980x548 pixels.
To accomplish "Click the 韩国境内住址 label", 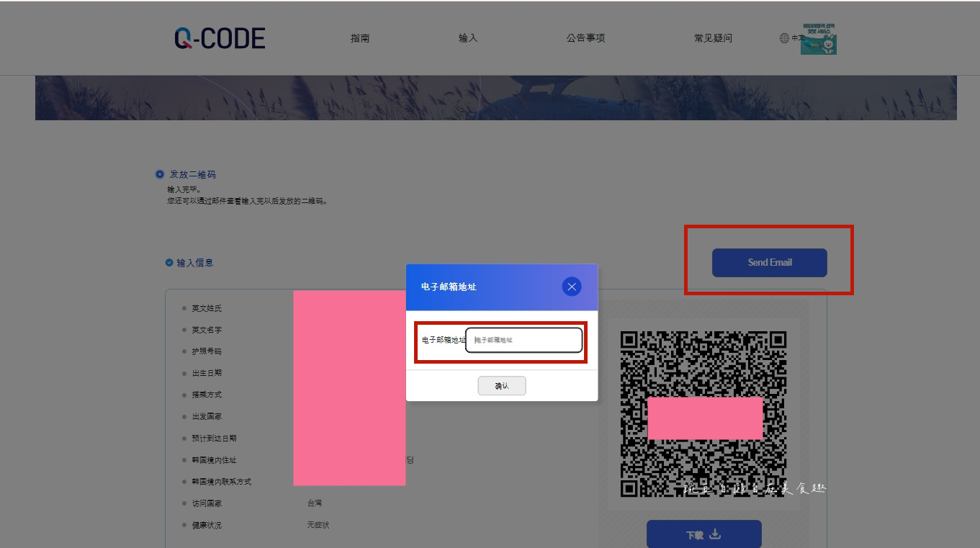I will click(x=214, y=459).
